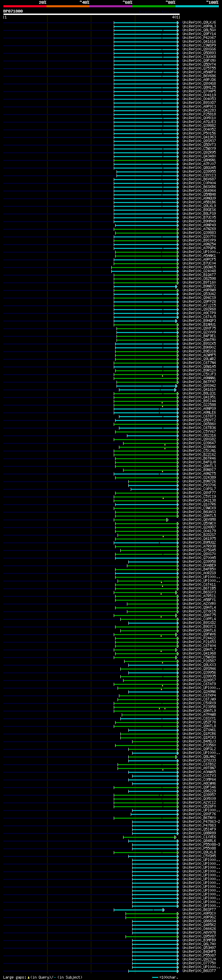Click on UniRef100_Q41610 entry

[x=199, y=390]
